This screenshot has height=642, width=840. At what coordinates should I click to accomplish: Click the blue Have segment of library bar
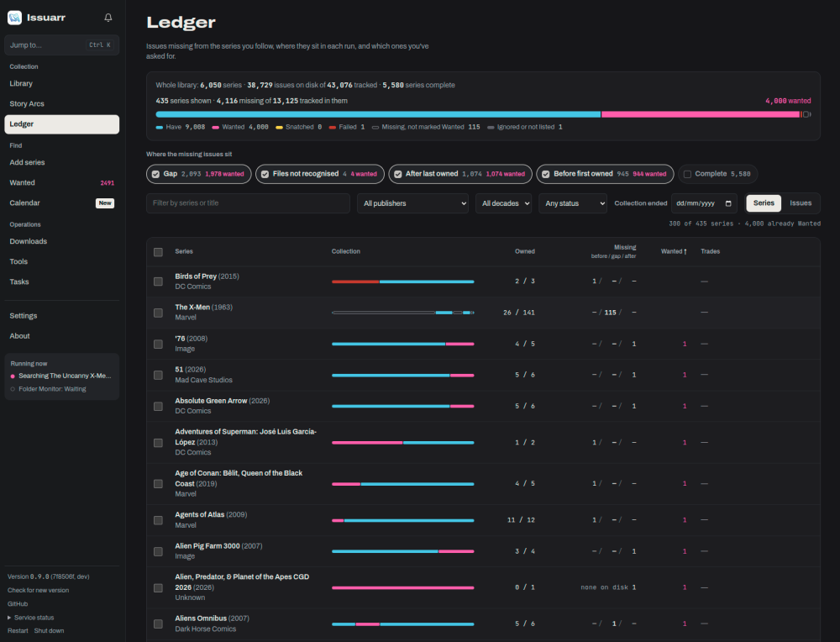point(378,114)
